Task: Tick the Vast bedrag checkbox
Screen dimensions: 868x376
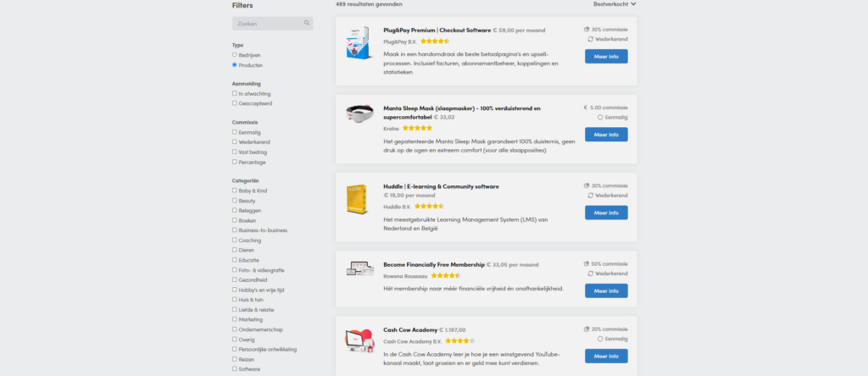Action: tap(235, 152)
